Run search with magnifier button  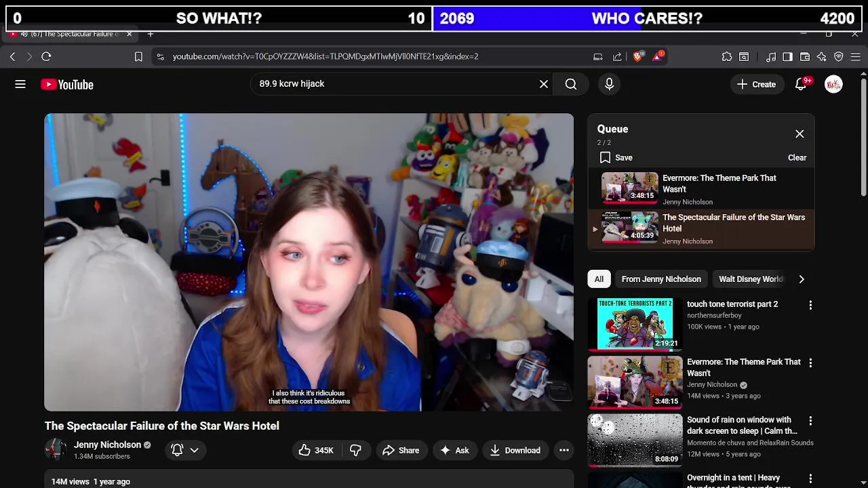pyautogui.click(x=571, y=84)
